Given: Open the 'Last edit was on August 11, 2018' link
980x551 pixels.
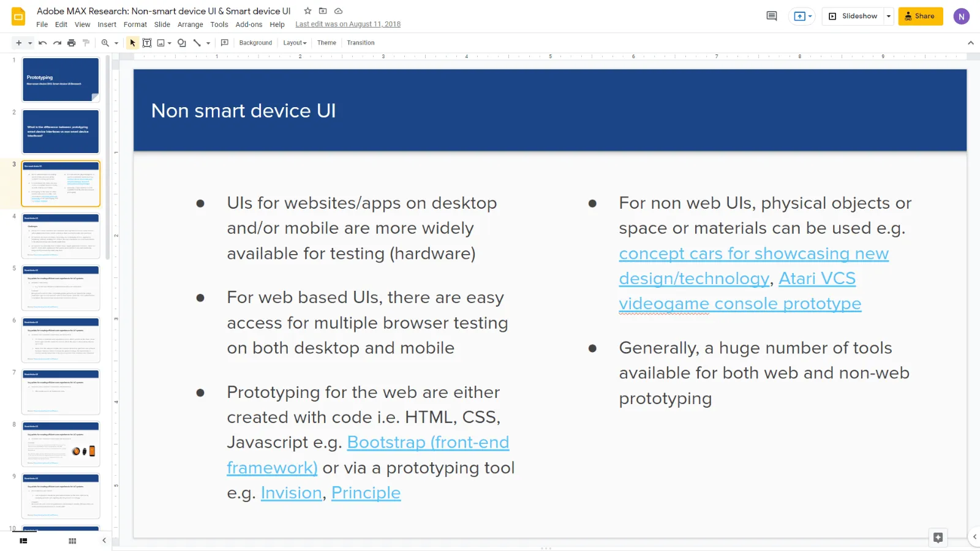Looking at the screenshot, I should tap(348, 24).
